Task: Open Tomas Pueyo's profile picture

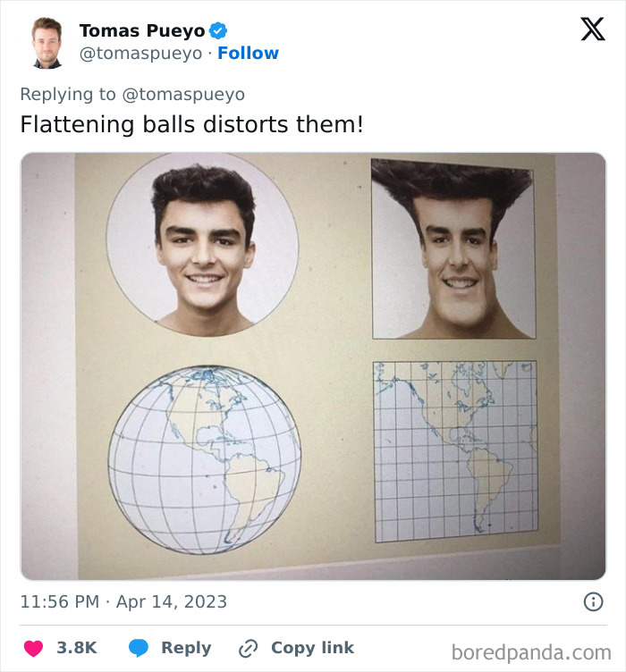Action: (47, 42)
